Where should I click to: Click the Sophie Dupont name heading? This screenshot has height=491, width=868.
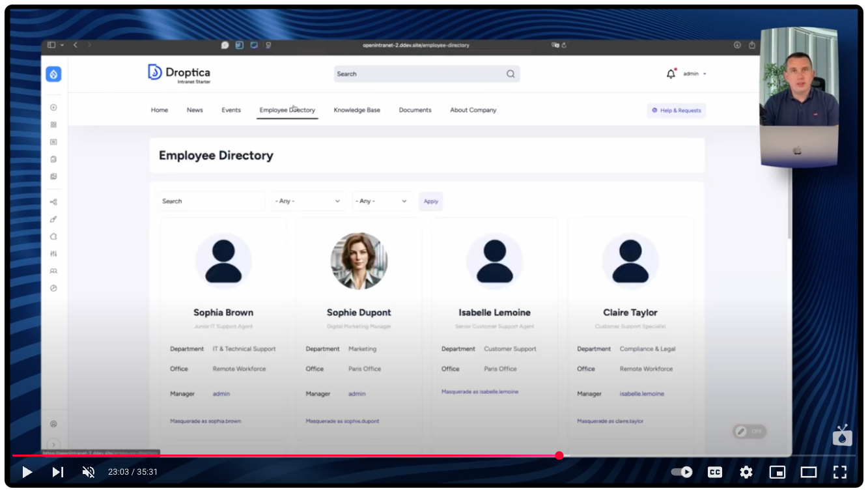(359, 313)
